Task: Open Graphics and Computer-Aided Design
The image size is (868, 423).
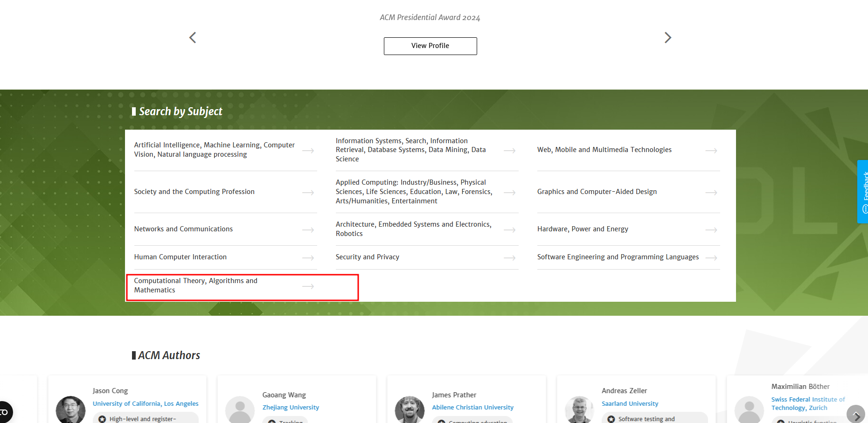Action: pyautogui.click(x=597, y=192)
